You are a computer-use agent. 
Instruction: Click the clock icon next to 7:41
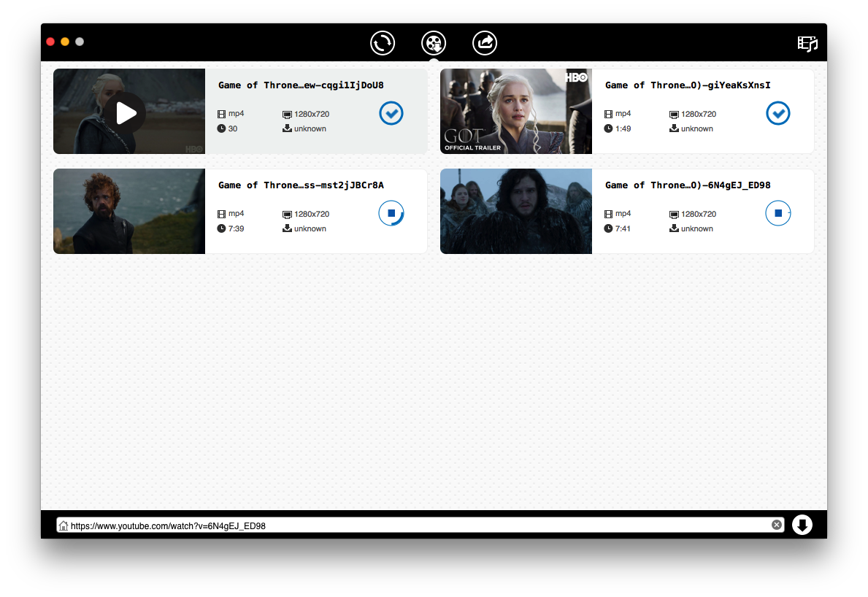tap(608, 228)
